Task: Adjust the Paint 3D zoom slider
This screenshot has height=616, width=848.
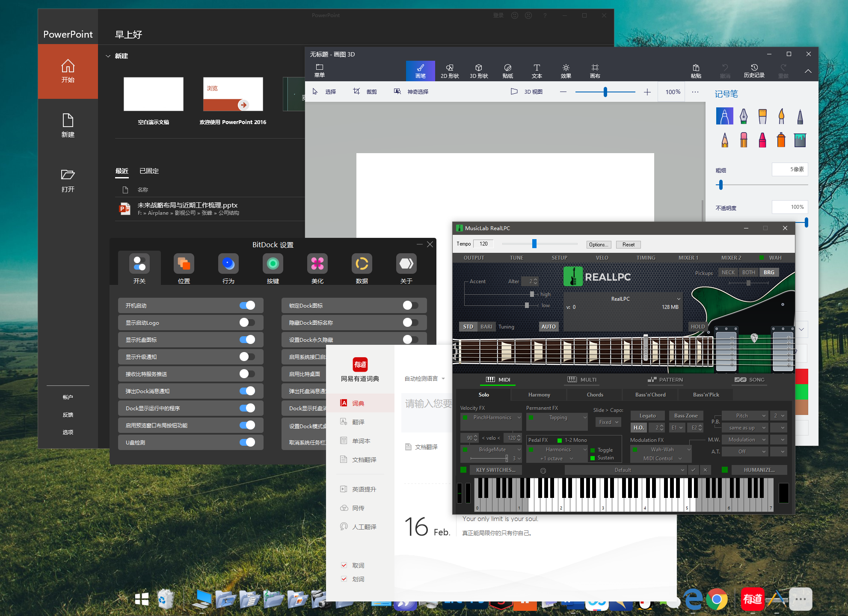Action: 605,92
